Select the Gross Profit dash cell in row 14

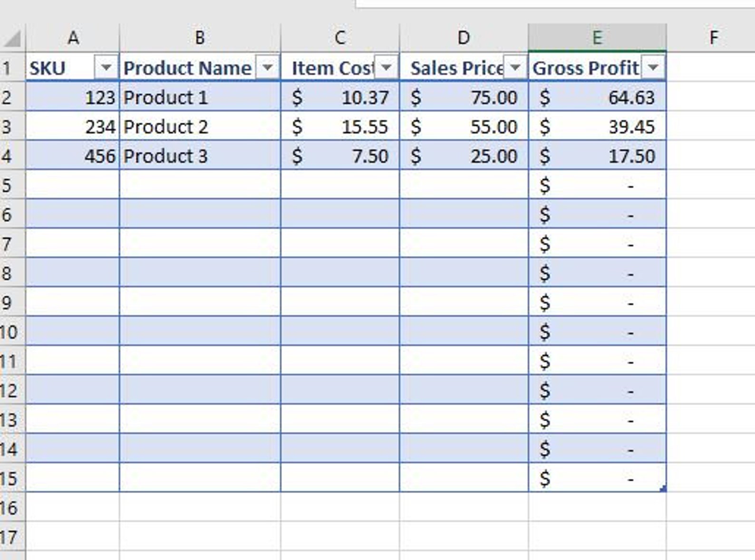(x=597, y=449)
